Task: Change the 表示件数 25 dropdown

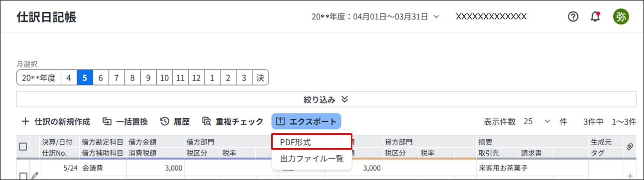Action: pos(537,121)
